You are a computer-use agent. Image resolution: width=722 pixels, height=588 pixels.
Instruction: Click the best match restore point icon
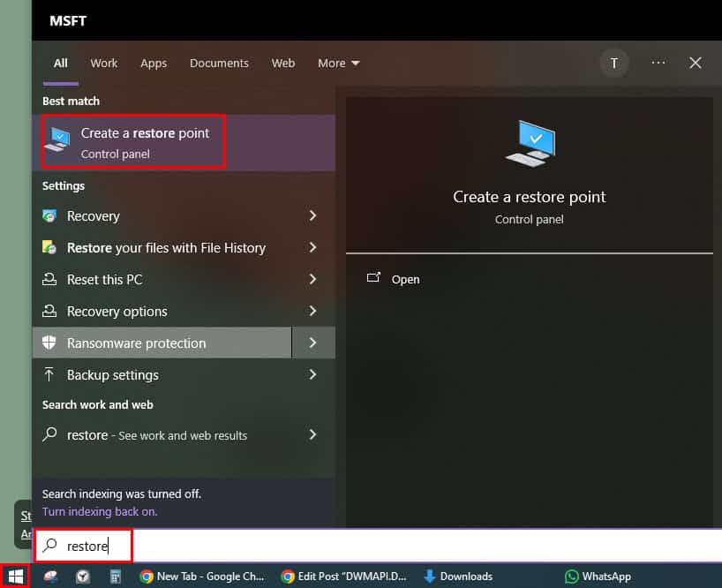point(57,139)
